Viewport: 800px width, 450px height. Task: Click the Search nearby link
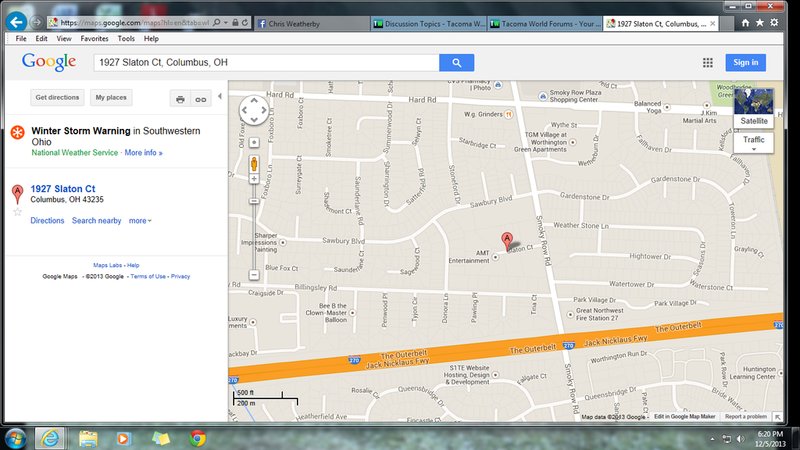(96, 221)
